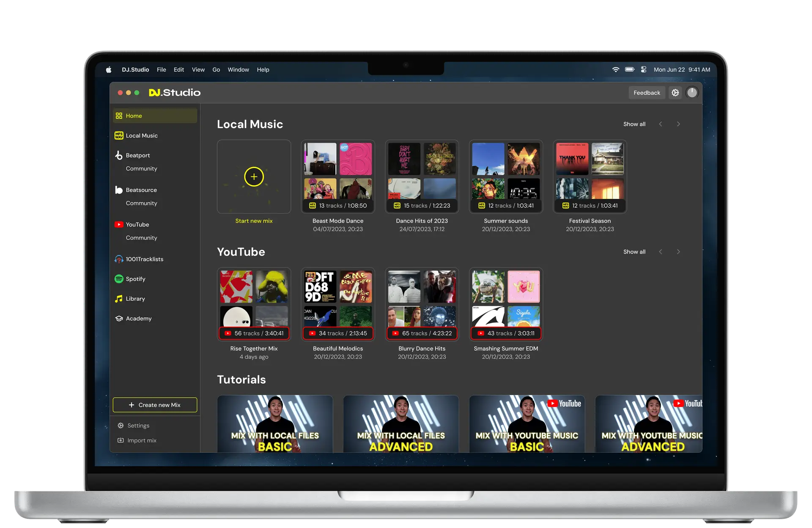Open the View menu

click(198, 70)
